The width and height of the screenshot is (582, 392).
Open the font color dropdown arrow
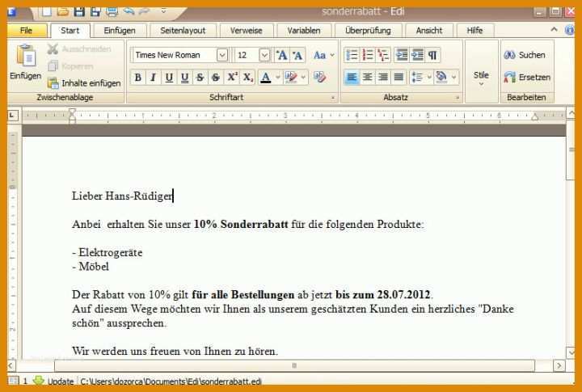(277, 78)
